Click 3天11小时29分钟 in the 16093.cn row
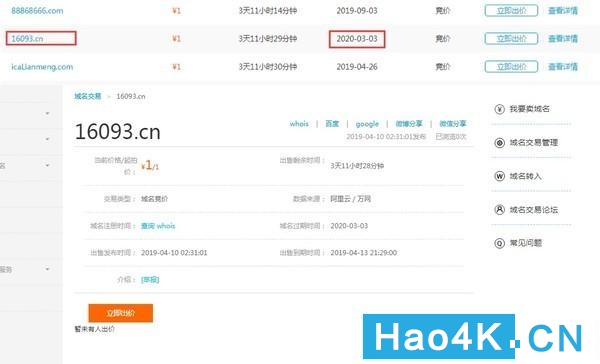600x364 pixels. coord(268,39)
